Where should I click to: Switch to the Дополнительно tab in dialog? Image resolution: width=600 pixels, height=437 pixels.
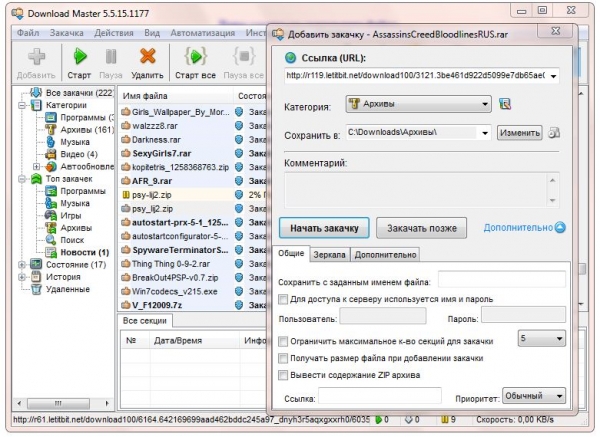click(385, 254)
